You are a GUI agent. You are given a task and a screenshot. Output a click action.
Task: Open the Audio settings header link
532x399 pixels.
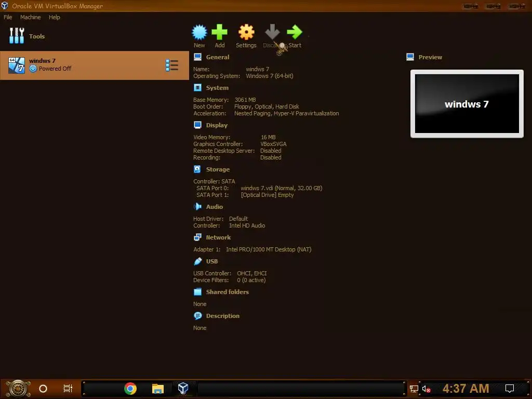click(215, 206)
